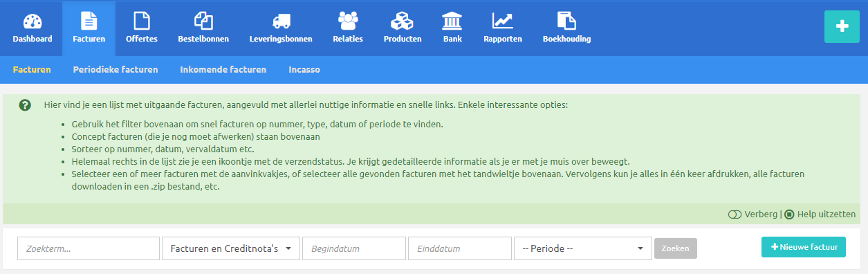Image resolution: width=868 pixels, height=274 pixels.
Task: Switch to the Facturen sub-tab
Action: click(32, 70)
